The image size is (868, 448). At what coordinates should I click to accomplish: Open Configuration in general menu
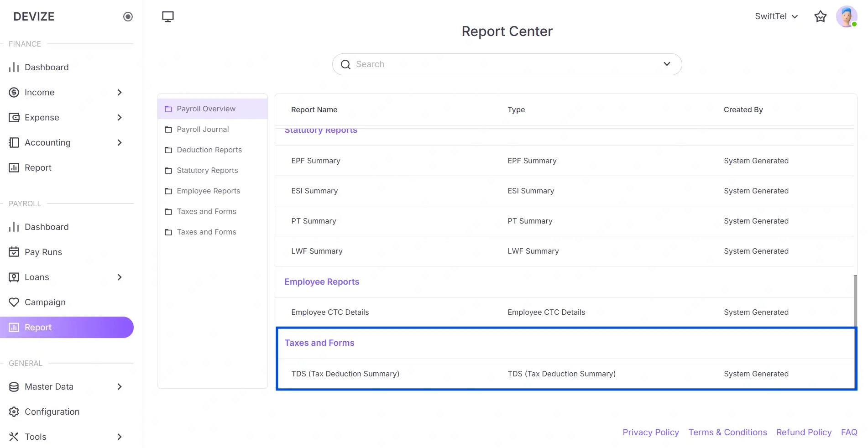[67, 412]
